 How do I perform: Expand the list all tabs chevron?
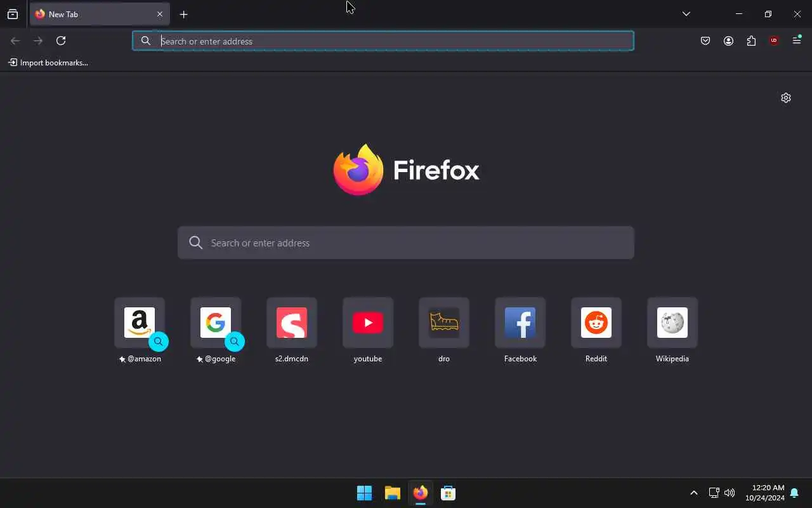point(686,14)
